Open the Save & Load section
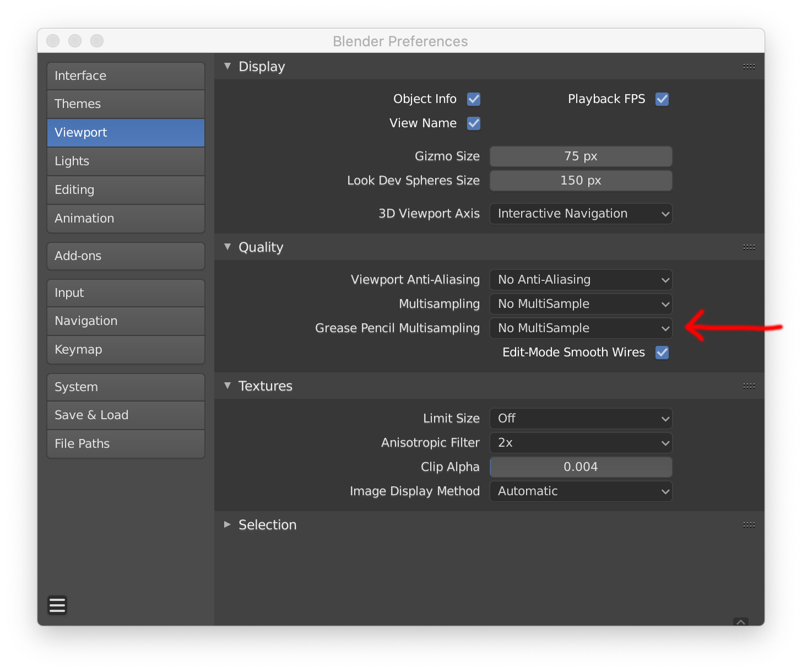802x672 pixels. click(126, 415)
